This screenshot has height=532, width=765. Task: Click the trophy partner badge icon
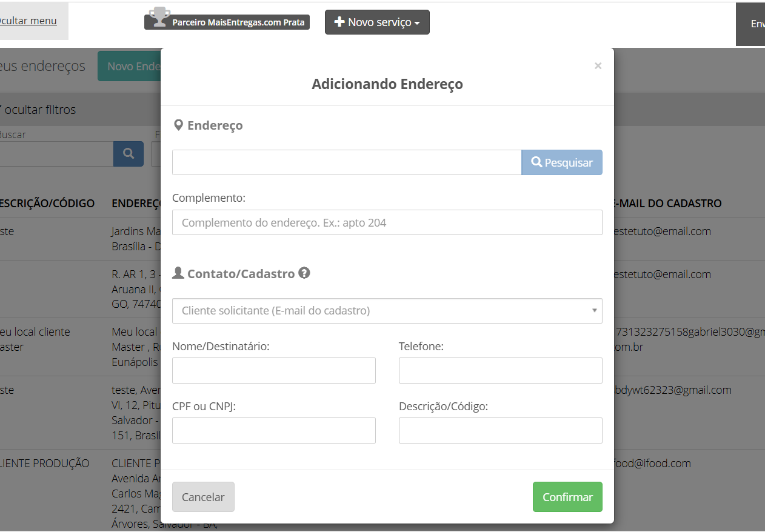[x=159, y=16]
